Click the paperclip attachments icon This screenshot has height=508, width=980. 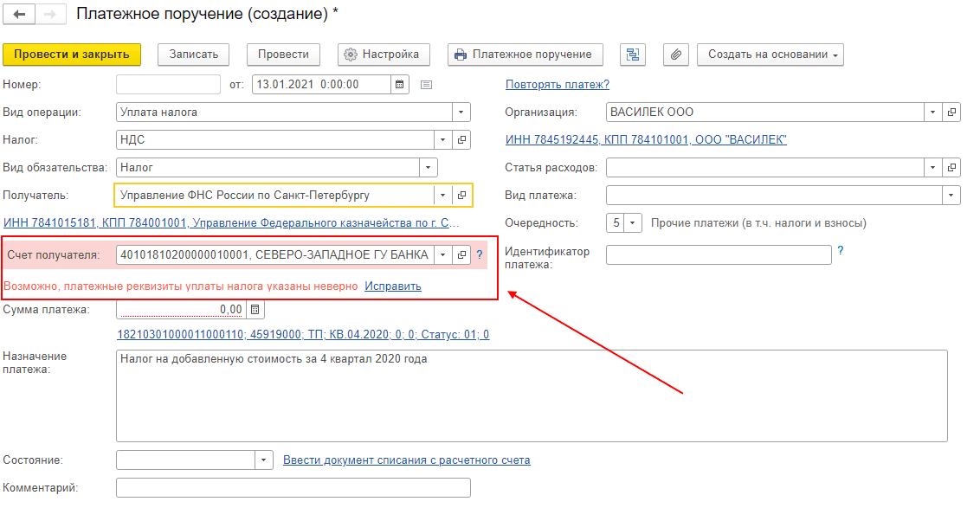coord(676,55)
